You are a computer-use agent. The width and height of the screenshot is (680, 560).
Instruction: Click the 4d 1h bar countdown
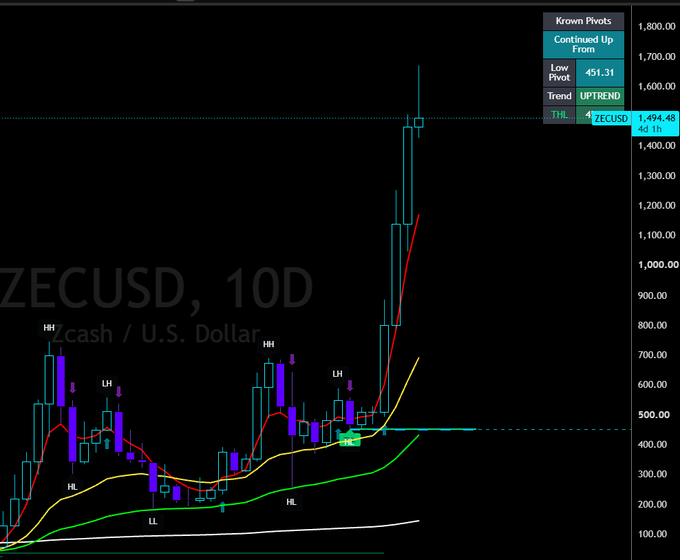pos(650,129)
